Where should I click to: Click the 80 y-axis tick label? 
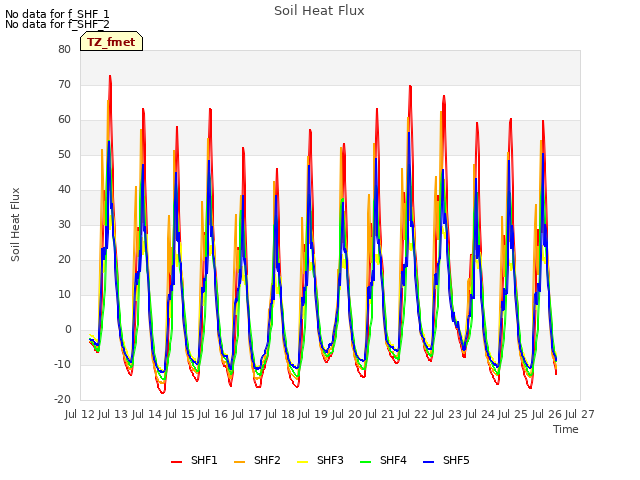point(64,49)
